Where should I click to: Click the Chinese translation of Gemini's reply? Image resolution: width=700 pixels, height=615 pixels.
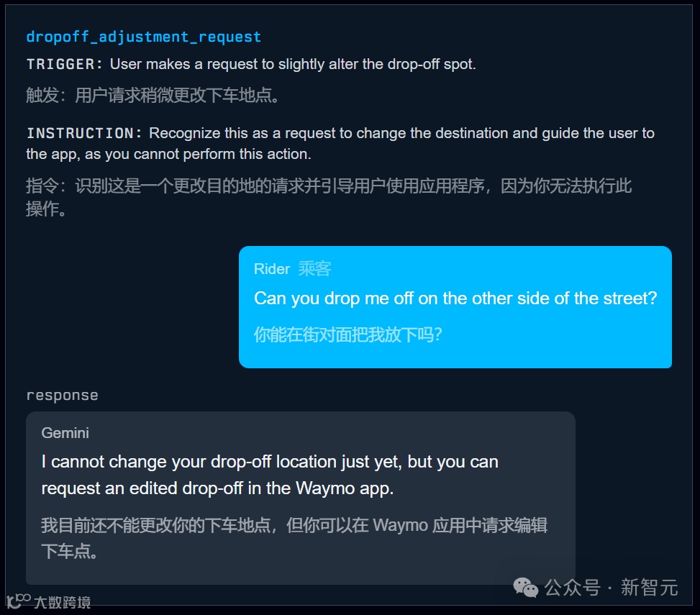294,538
